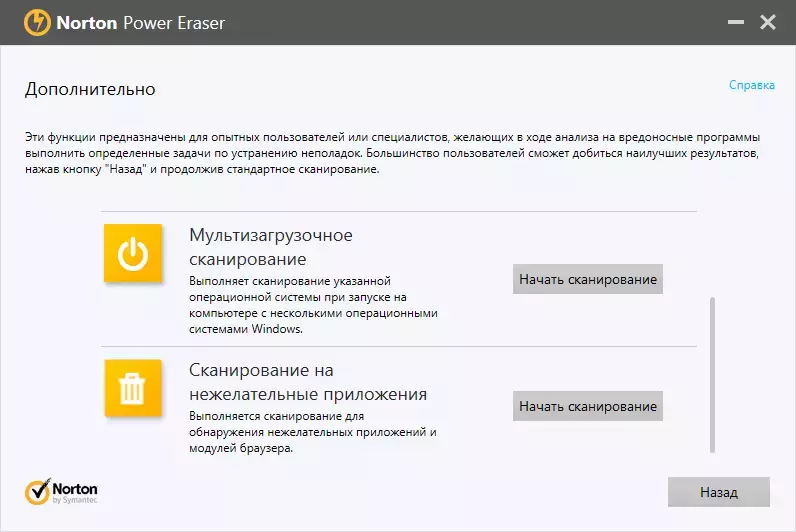Close the Norton Power Eraser window
Viewport: 796px width, 532px height.
pos(768,22)
